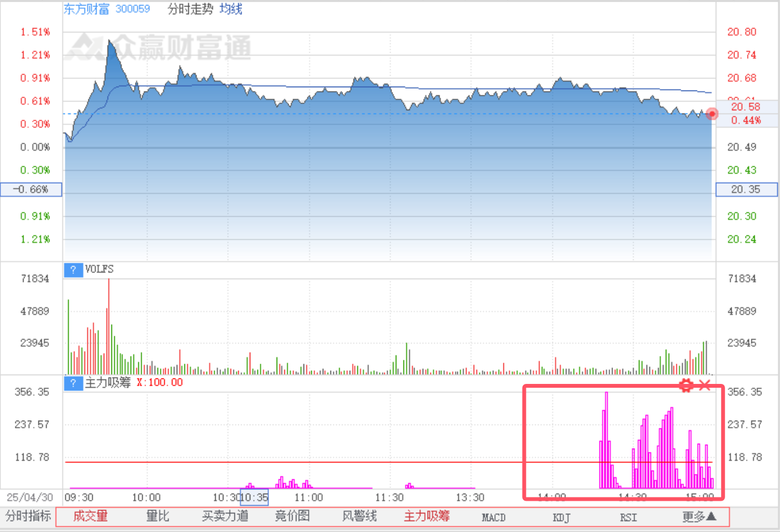780x532 pixels.
Task: Click the right 356.35 indicator axis value
Action: (x=745, y=392)
